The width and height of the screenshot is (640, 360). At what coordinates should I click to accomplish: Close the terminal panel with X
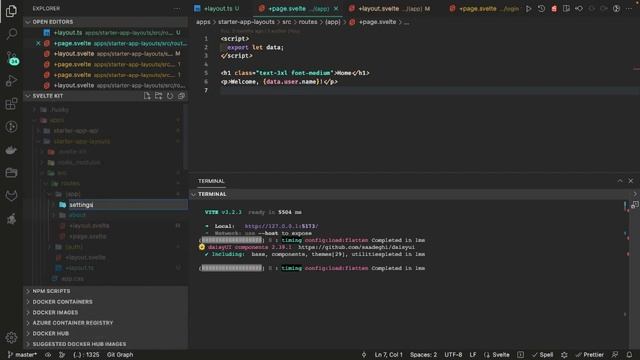point(631,181)
